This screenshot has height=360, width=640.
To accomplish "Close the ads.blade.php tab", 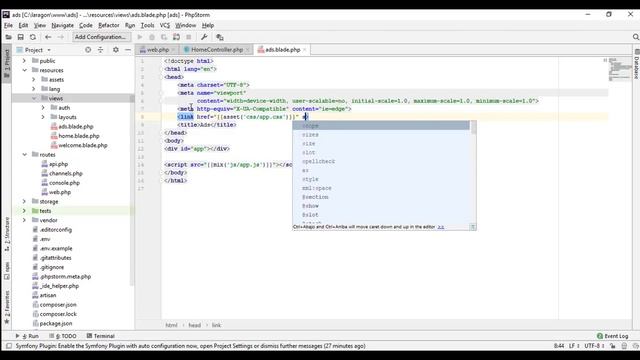I will pos(304,50).
